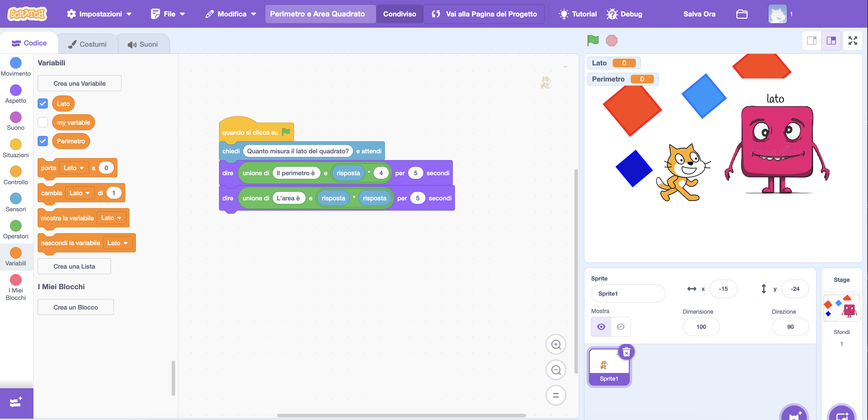
Task: Edit the Dimensione size field
Action: pyautogui.click(x=701, y=327)
